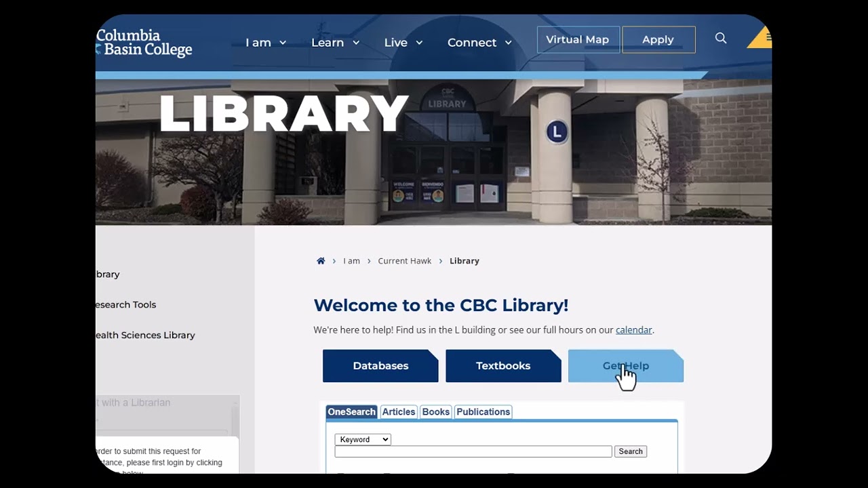Click the Virtual Map button
This screenshot has height=488, width=868.
[578, 39]
